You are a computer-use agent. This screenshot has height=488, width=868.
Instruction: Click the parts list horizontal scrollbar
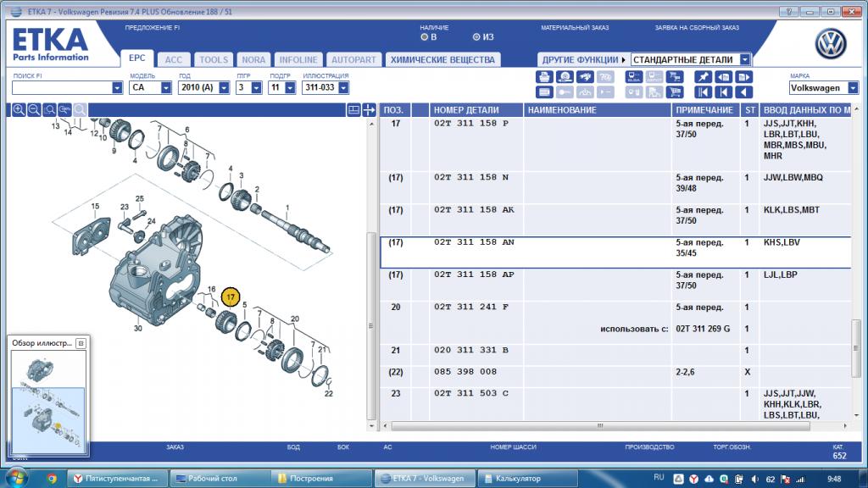pyautogui.click(x=600, y=426)
